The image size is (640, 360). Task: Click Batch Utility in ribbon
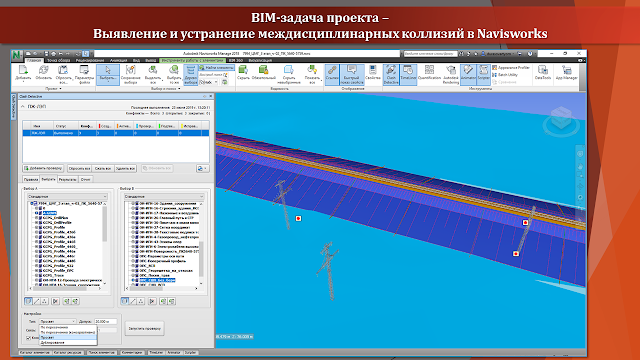click(505, 75)
